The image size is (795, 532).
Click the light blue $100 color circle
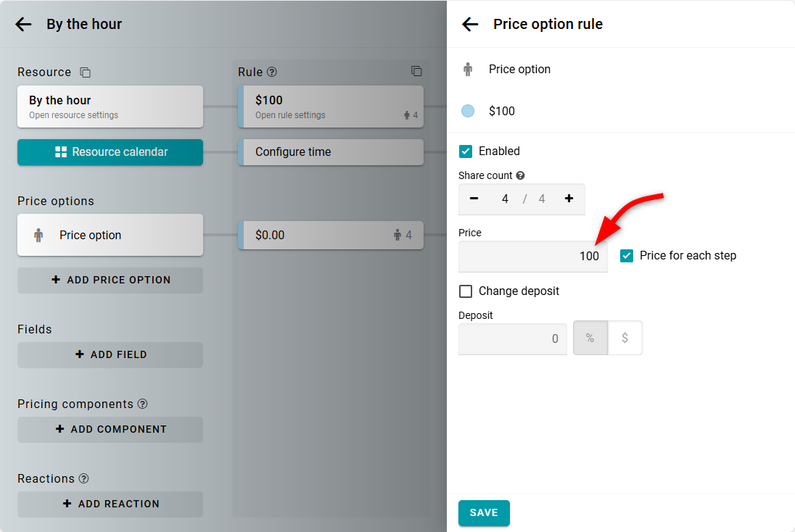pyautogui.click(x=468, y=111)
